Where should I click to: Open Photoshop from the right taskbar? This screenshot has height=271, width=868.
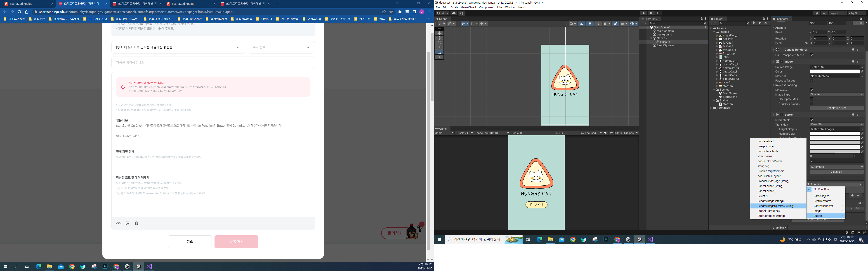(606, 239)
